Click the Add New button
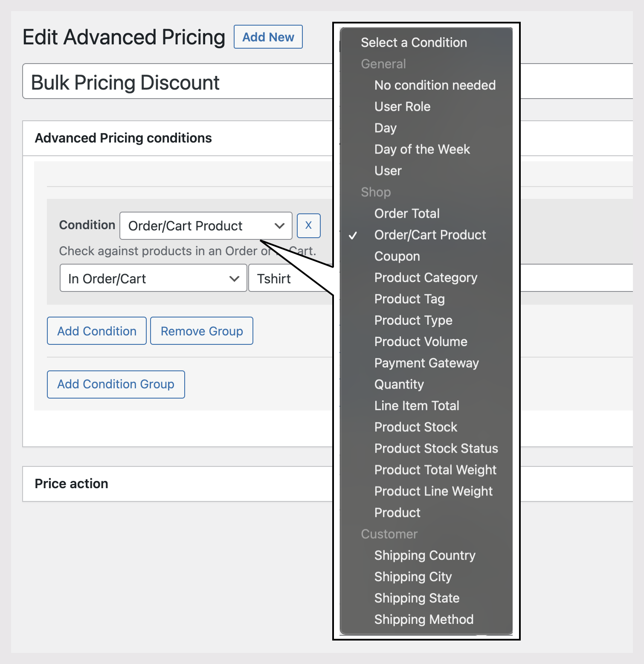The height and width of the screenshot is (664, 644). (x=268, y=37)
